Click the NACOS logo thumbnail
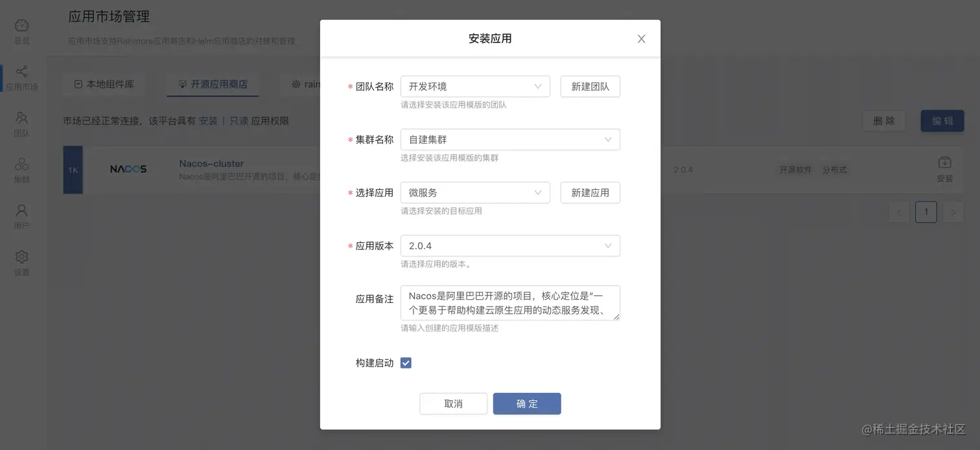Image resolution: width=980 pixels, height=450 pixels. (x=128, y=169)
